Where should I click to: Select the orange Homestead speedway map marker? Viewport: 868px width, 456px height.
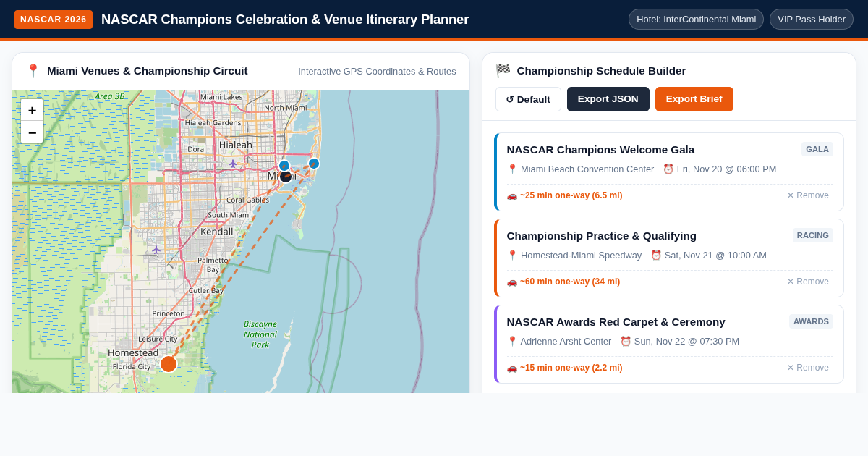pos(169,364)
